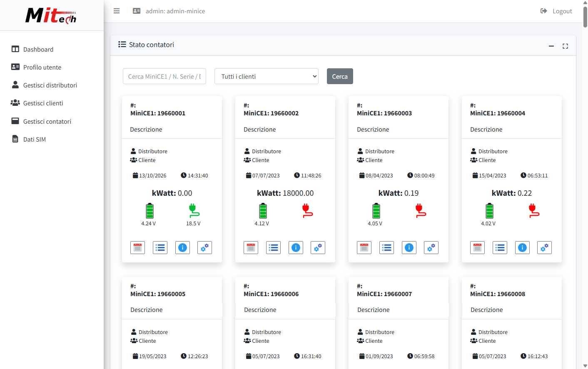588x369 pixels.
Task: Open calendar icon for MiniCE1 19660002
Action: [251, 247]
